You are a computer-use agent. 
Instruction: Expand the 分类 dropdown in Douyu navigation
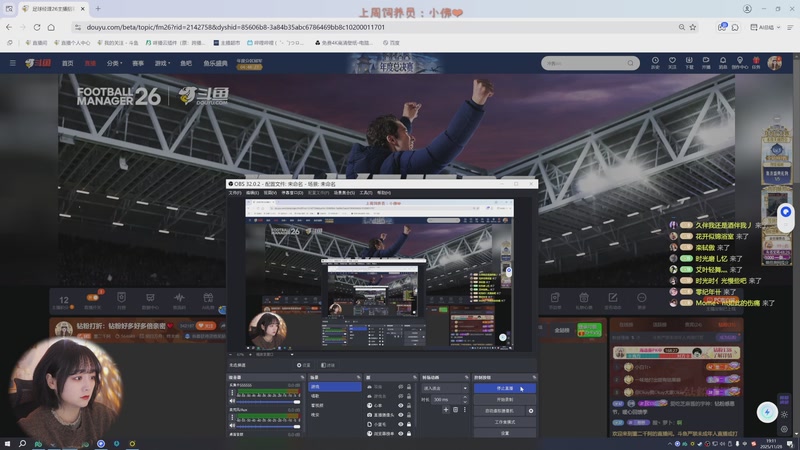point(114,63)
